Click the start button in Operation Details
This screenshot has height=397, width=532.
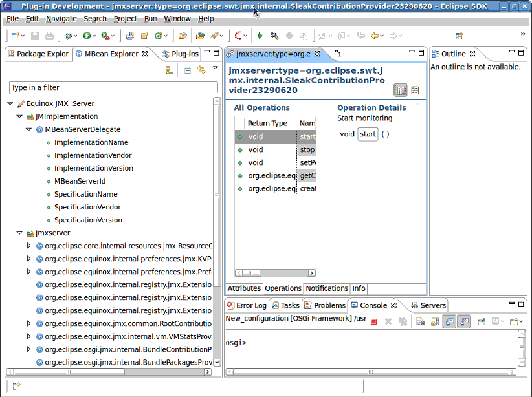368,134
